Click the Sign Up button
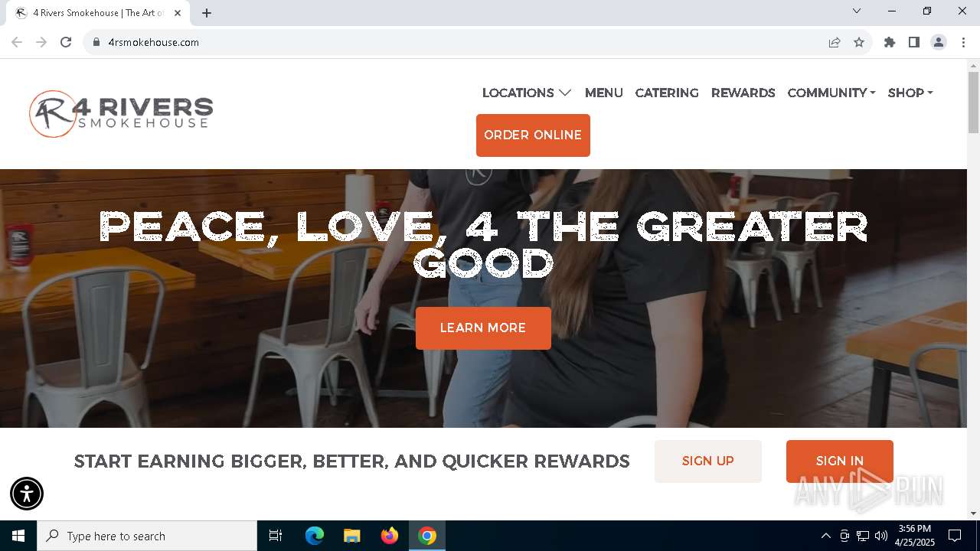 pyautogui.click(x=708, y=461)
